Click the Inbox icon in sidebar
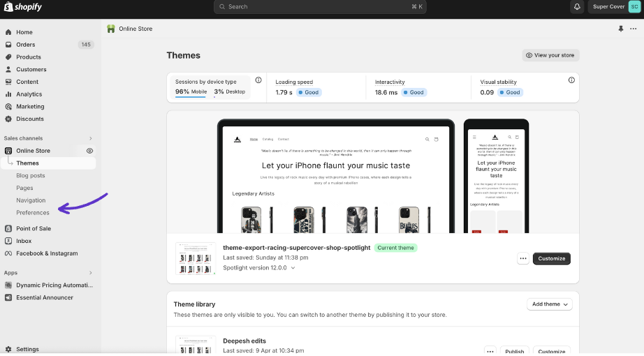 (x=8, y=241)
